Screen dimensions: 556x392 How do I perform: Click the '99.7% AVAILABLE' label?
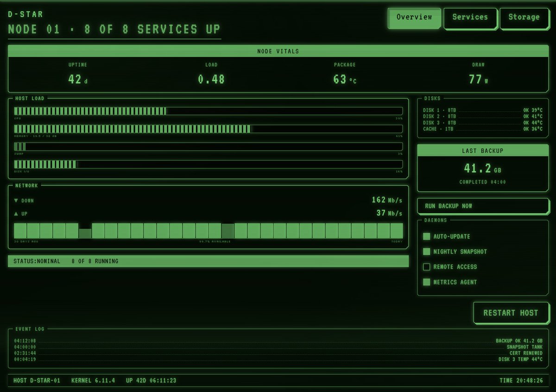pos(215,241)
